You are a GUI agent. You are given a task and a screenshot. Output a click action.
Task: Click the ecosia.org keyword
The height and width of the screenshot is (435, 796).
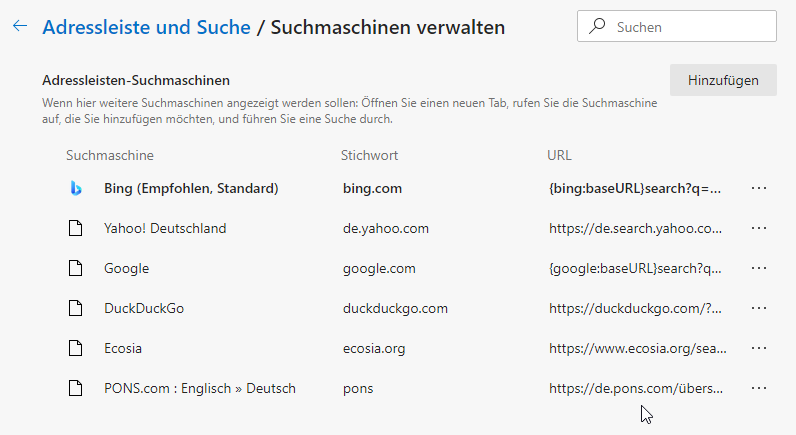click(x=374, y=348)
